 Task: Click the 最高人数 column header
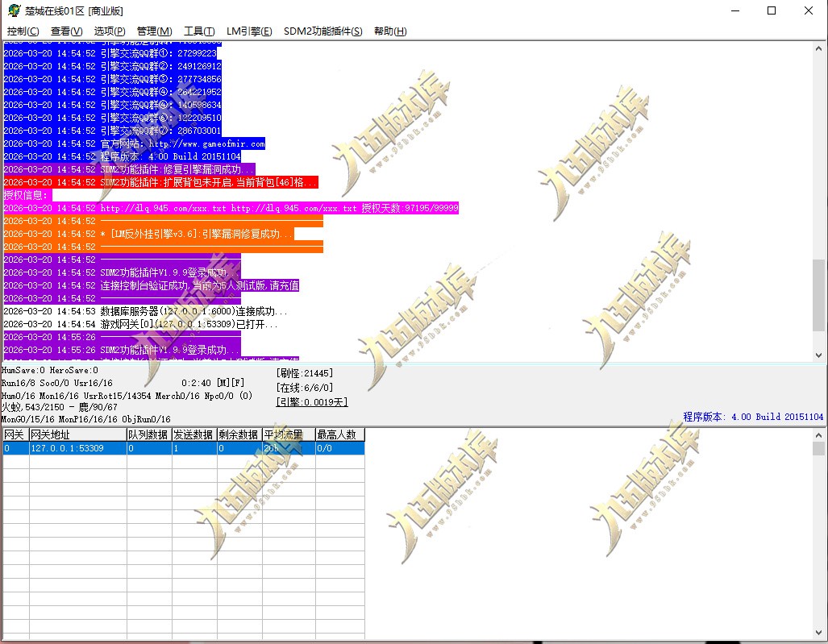340,434
